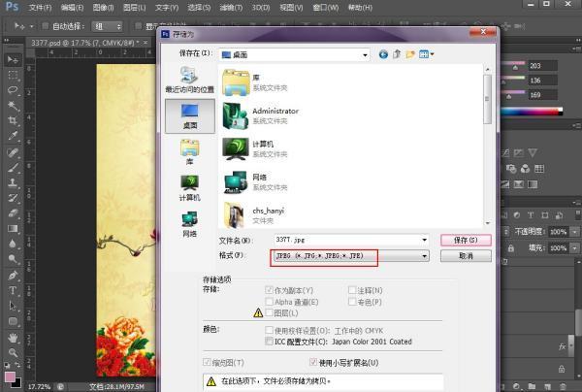The width and height of the screenshot is (582, 392).
Task: Open the 填充 fill dropdown arrow
Action: point(575,248)
